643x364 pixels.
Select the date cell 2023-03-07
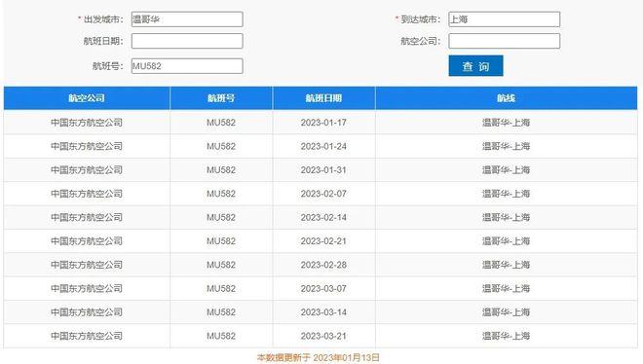coord(323,289)
